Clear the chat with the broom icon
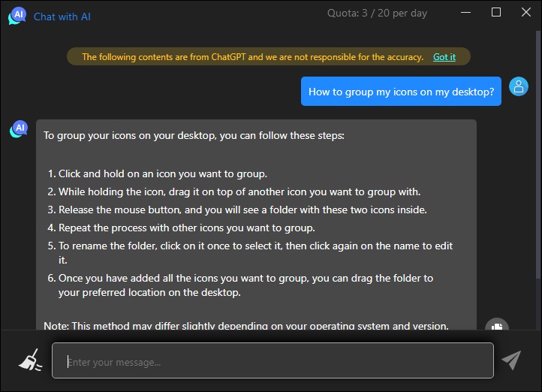The image size is (542, 392). (x=31, y=360)
